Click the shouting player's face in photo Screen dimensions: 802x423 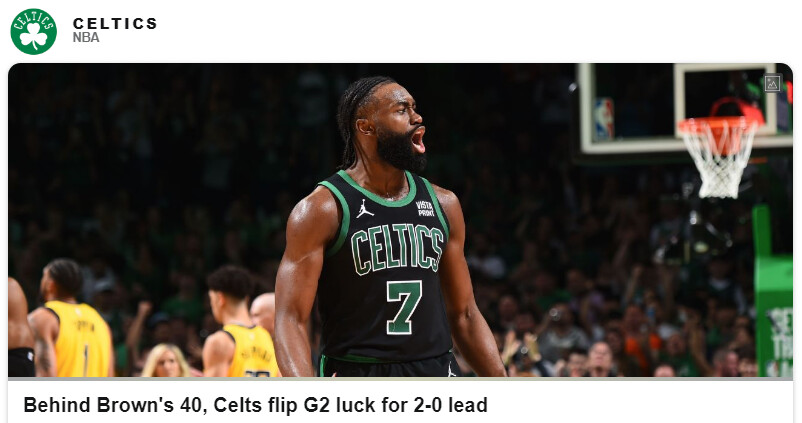(402, 130)
